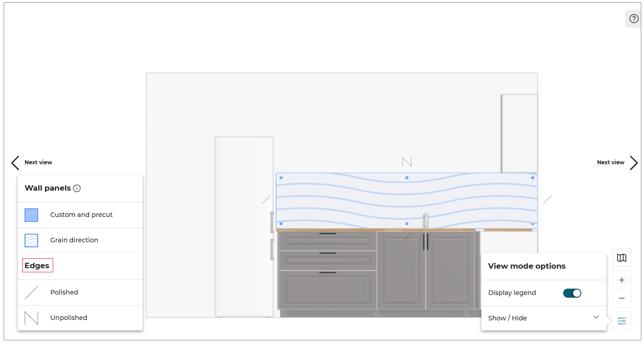Click the 'Polished' label
Screen dimensions: 644x344
[64, 292]
